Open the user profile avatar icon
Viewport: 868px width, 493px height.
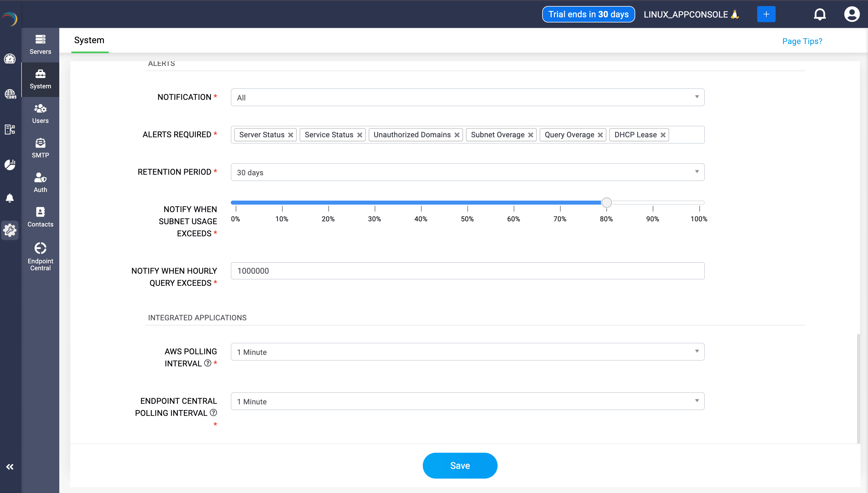click(851, 14)
